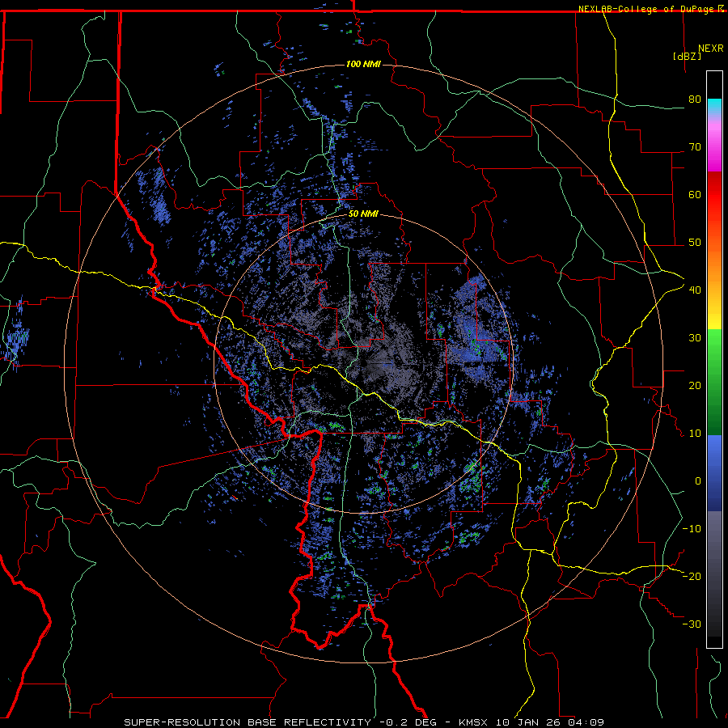The height and width of the screenshot is (728, 728).
Task: Click the 20 dBZ scale value
Action: [x=695, y=385]
